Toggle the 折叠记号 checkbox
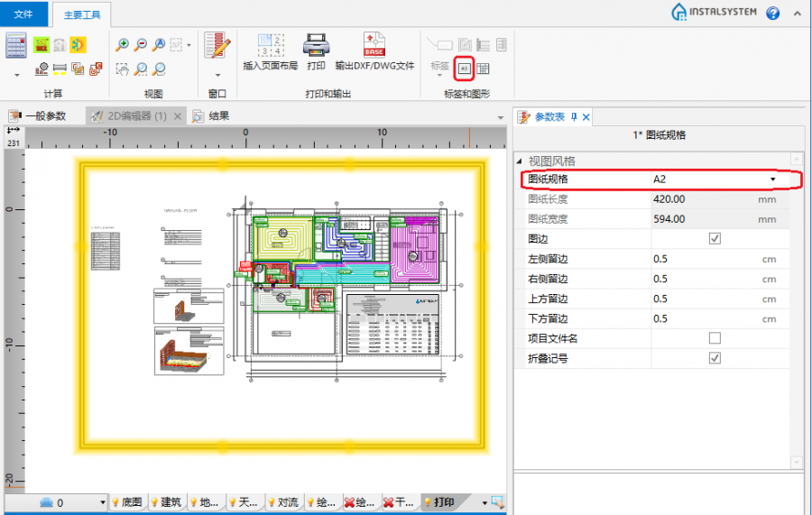Viewport: 812px width, 515px height. click(715, 358)
